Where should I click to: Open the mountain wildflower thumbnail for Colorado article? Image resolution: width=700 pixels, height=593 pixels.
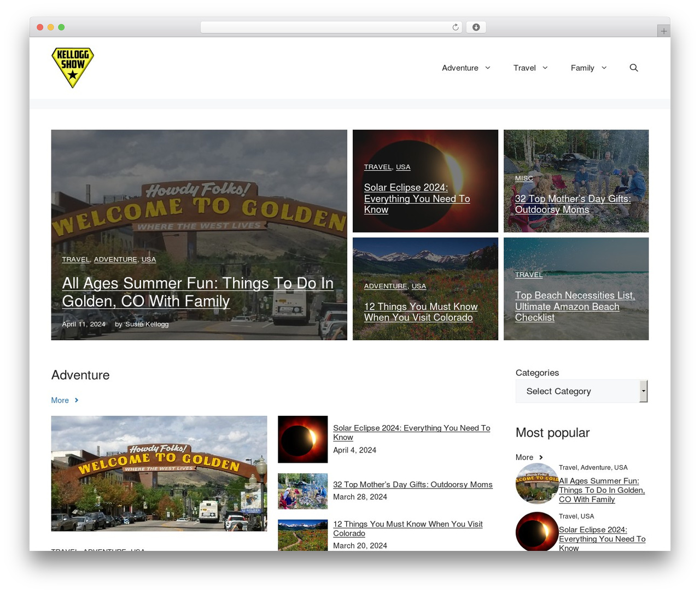pos(303,535)
